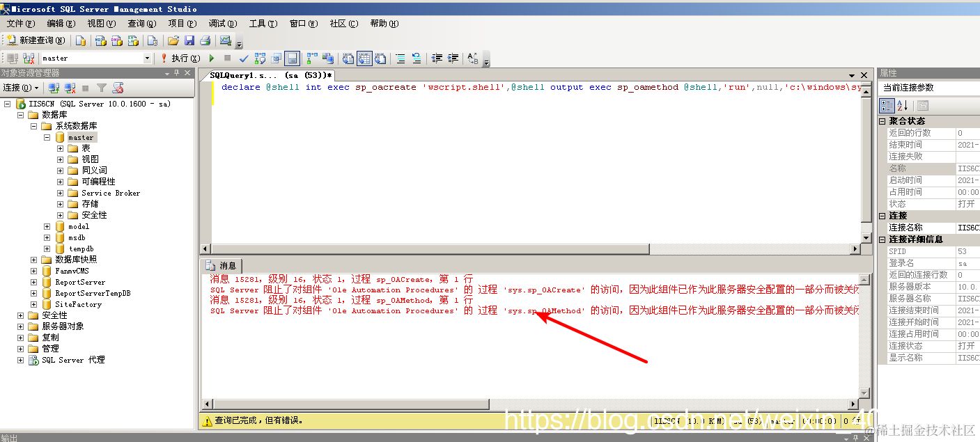Viewport: 980px width, 442px height.
Task: Pin the Object Explorer panel with the pushpin
Action: pos(176,72)
